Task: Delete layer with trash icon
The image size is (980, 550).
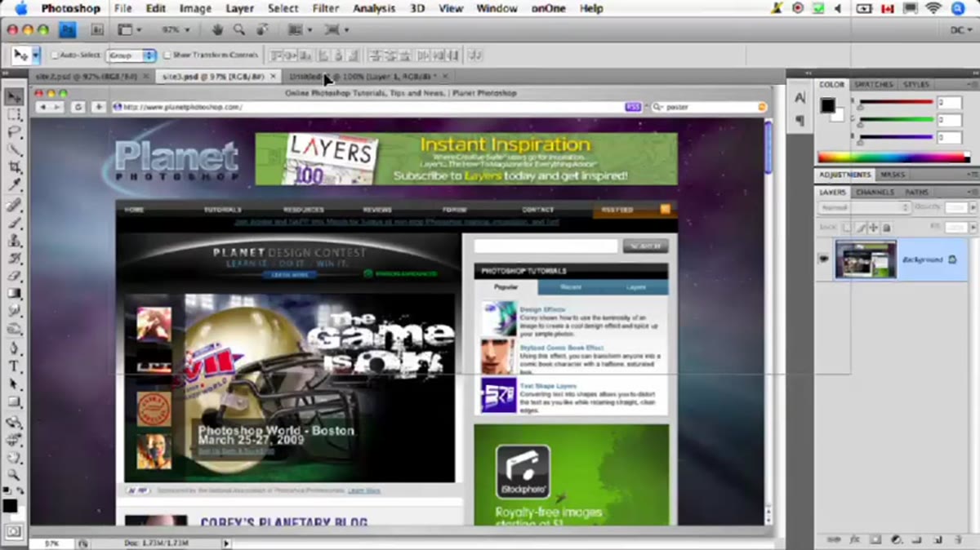Action: tap(957, 539)
